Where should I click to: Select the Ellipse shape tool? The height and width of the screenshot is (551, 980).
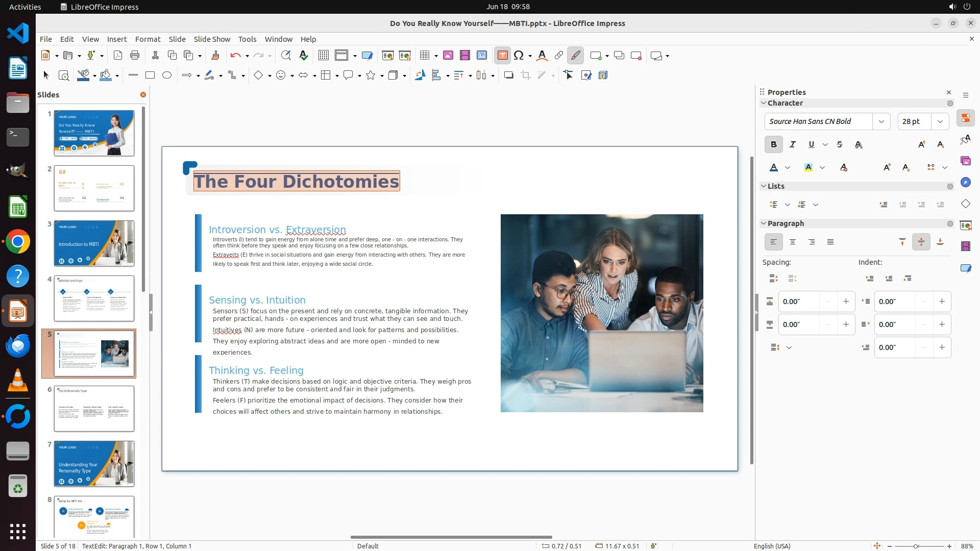[167, 76]
